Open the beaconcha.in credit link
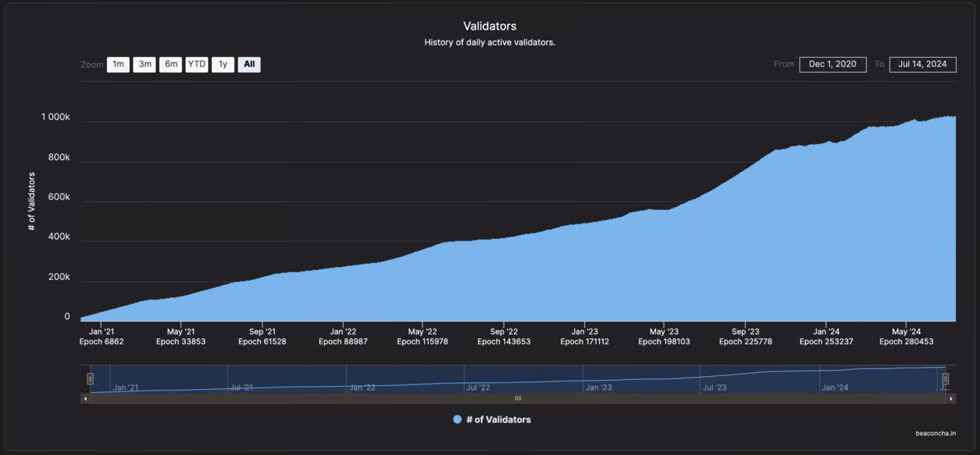 pyautogui.click(x=935, y=434)
